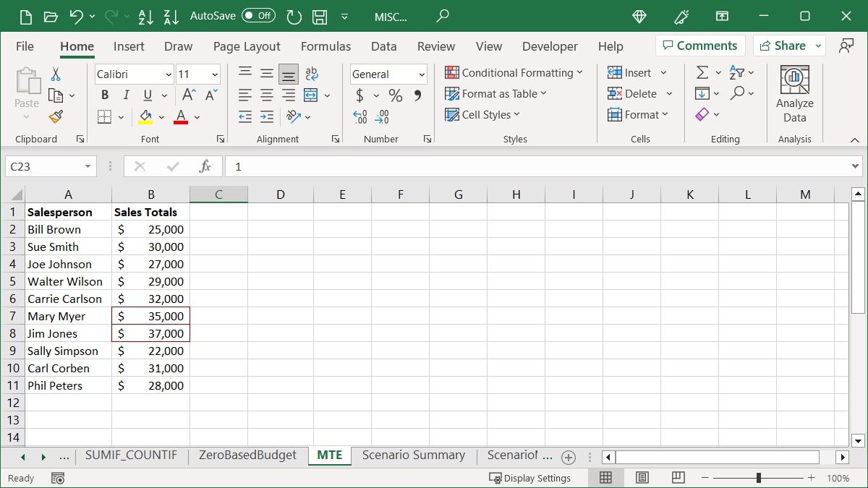Activate the Wrap Text icon
The width and height of the screenshot is (868, 488).
311,73
